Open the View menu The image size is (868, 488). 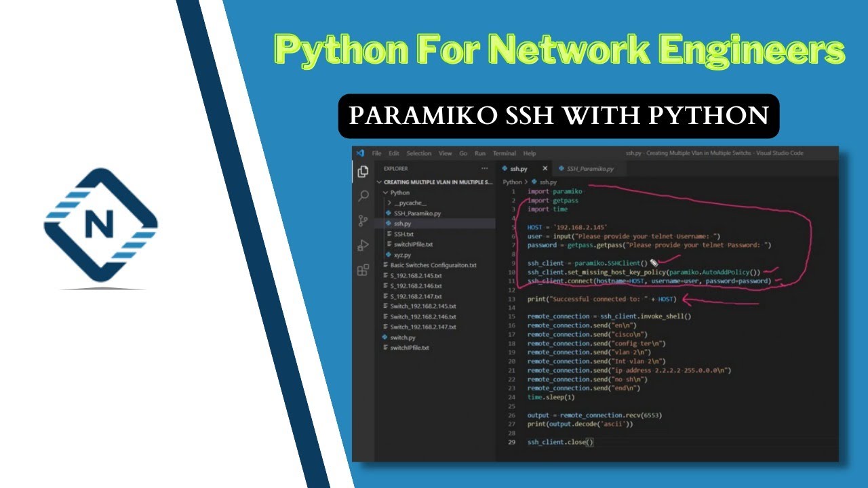click(x=446, y=153)
